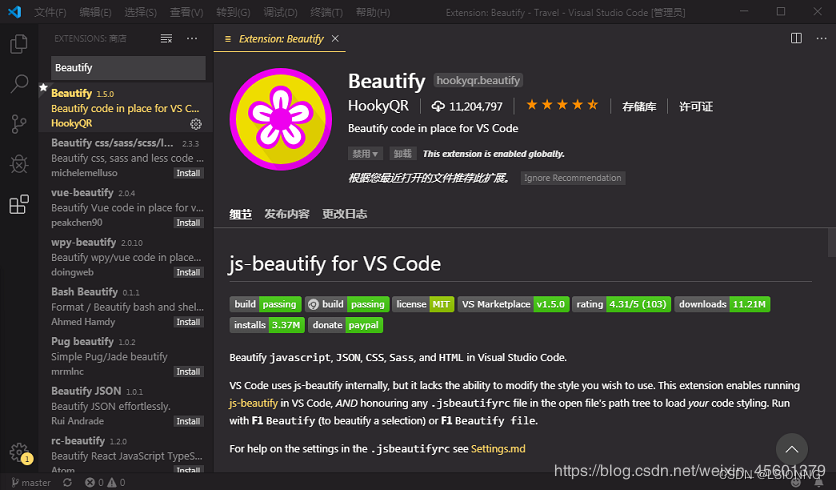
Task: Switch to the 发布内容 tab
Action: coord(287,214)
